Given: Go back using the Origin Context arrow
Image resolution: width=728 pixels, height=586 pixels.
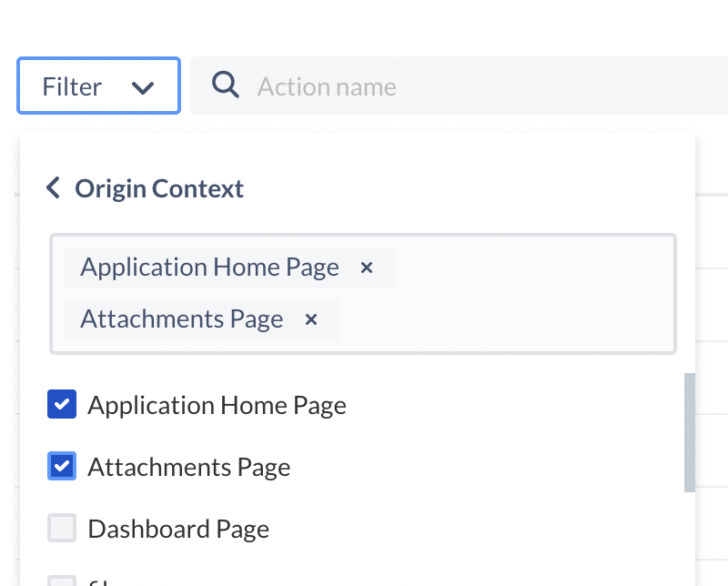Looking at the screenshot, I should (53, 188).
